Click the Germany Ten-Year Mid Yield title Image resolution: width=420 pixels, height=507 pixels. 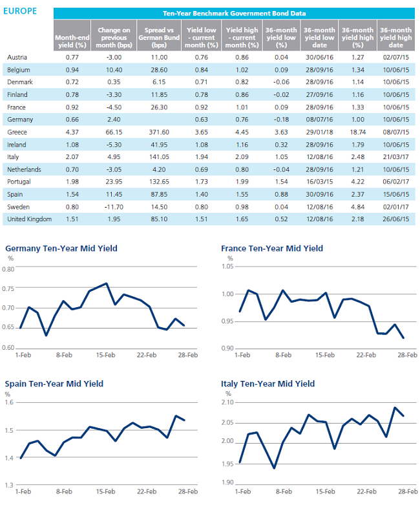pyautogui.click(x=61, y=248)
